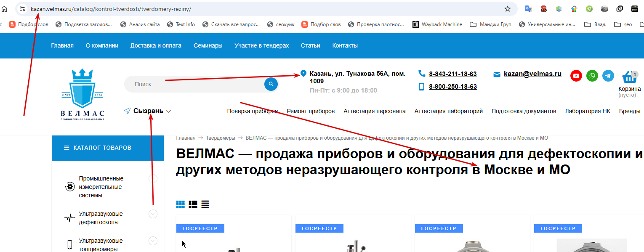Image resolution: width=644 pixels, height=252 pixels.
Task: Open the Подсветка заголов... bookmark
Action: pos(83,24)
